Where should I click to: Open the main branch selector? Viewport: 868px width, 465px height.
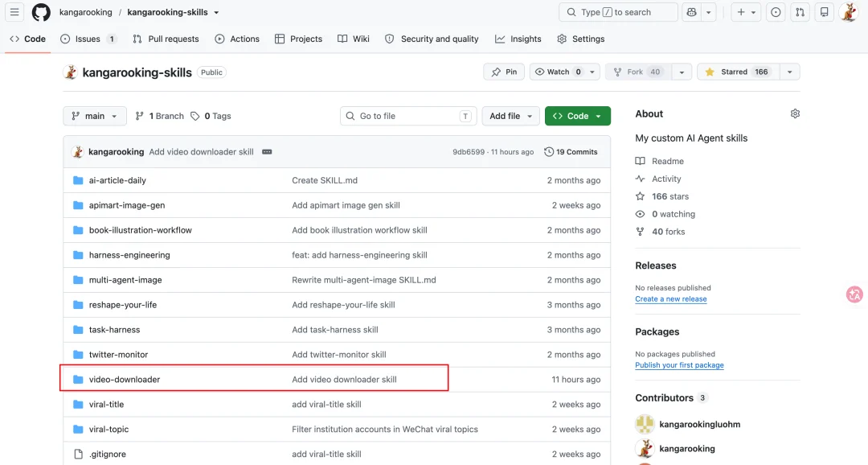coord(95,116)
